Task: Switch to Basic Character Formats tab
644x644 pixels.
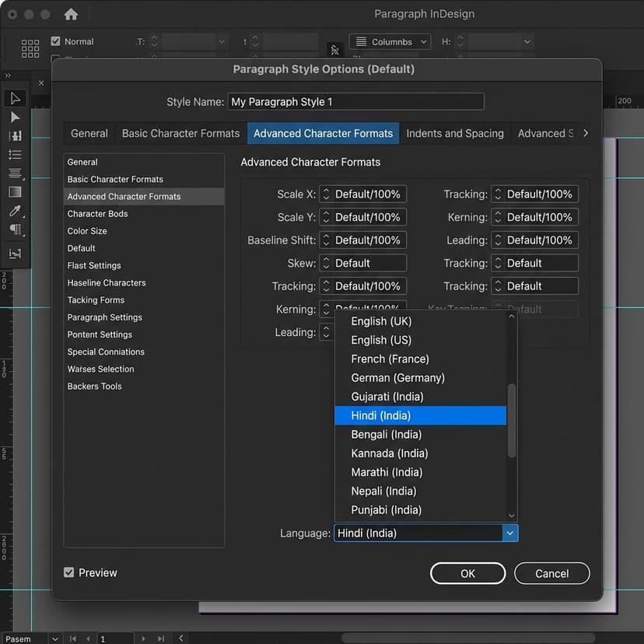Action: click(180, 134)
